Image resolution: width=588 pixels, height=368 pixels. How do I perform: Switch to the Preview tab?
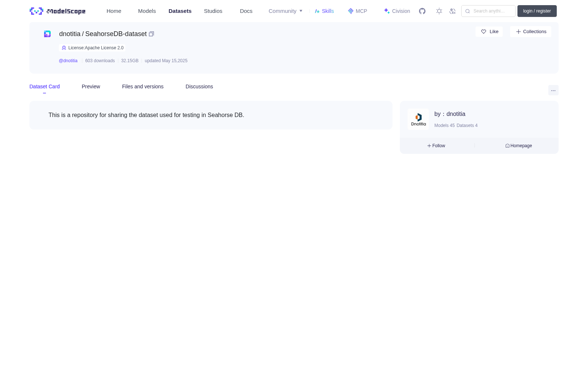point(91,86)
